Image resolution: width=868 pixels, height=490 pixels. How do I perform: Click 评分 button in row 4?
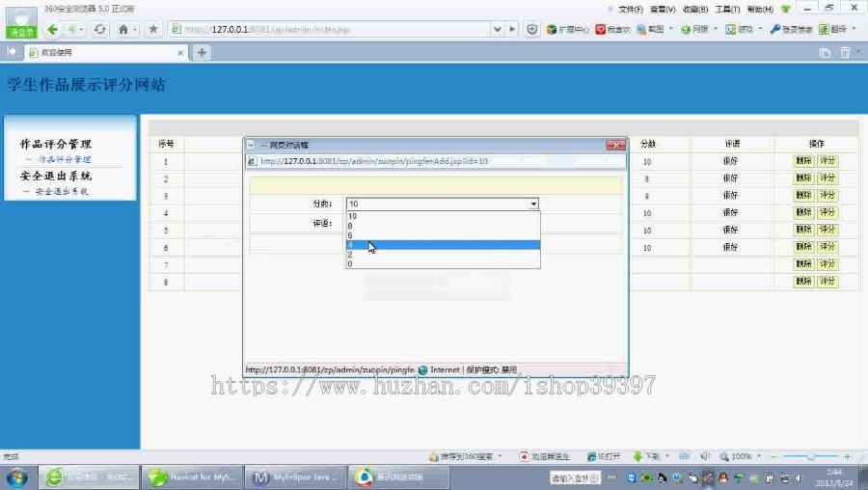pyautogui.click(x=827, y=212)
